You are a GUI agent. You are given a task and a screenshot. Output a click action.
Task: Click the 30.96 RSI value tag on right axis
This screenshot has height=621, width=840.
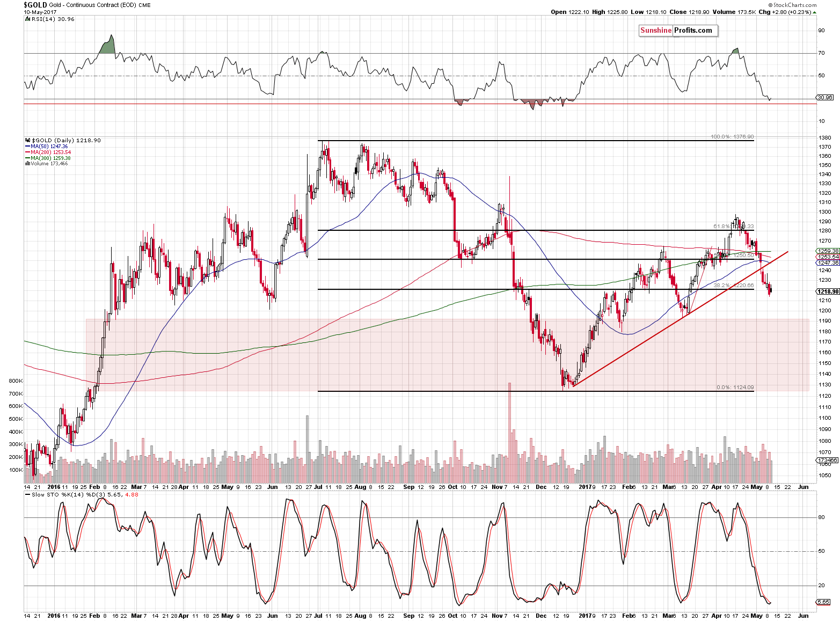(824, 97)
